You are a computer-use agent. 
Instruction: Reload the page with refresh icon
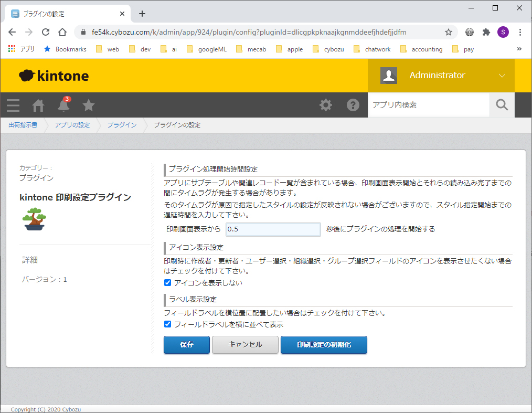click(46, 32)
